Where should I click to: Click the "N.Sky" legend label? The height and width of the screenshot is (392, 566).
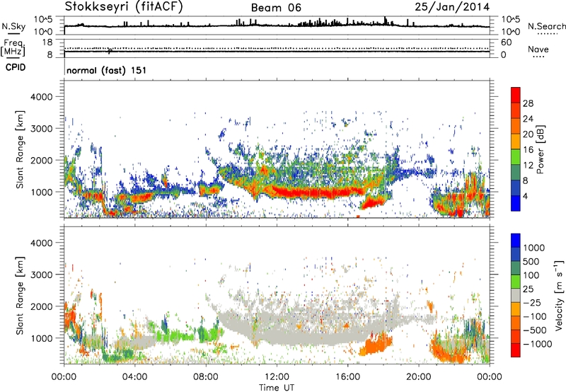point(13,27)
